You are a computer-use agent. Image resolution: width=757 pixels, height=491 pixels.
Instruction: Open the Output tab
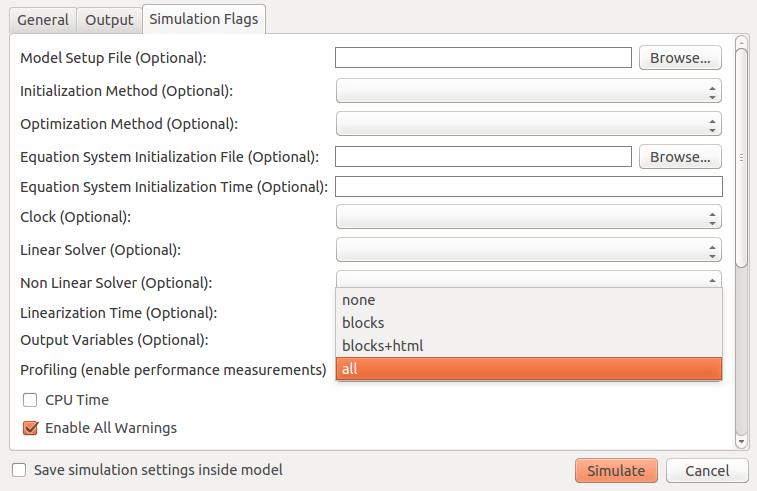click(109, 20)
